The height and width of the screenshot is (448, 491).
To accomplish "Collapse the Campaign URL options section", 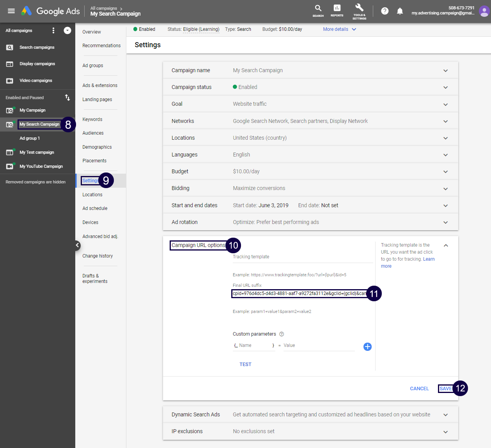I will [446, 245].
